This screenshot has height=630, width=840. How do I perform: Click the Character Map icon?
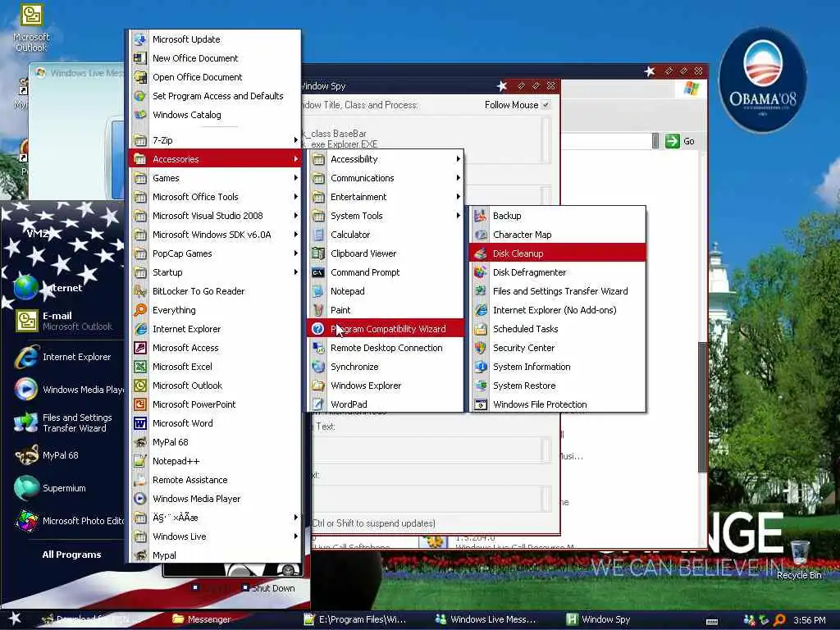point(481,235)
